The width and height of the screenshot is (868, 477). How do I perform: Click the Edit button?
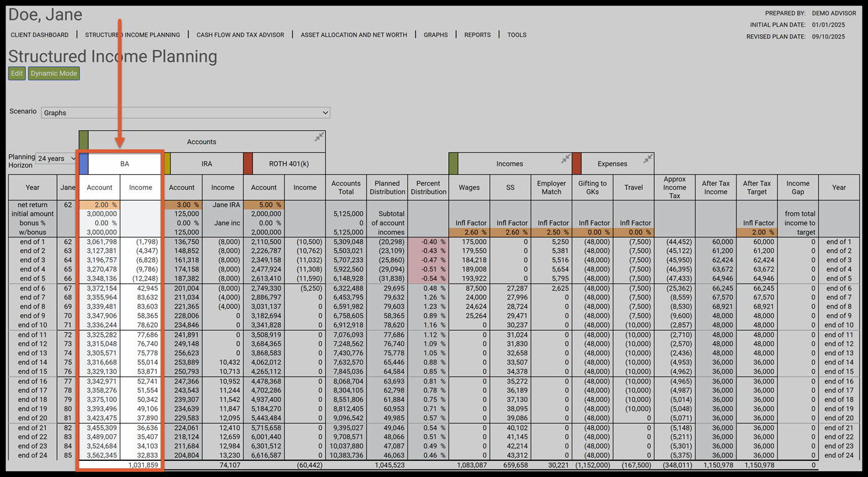pos(17,73)
